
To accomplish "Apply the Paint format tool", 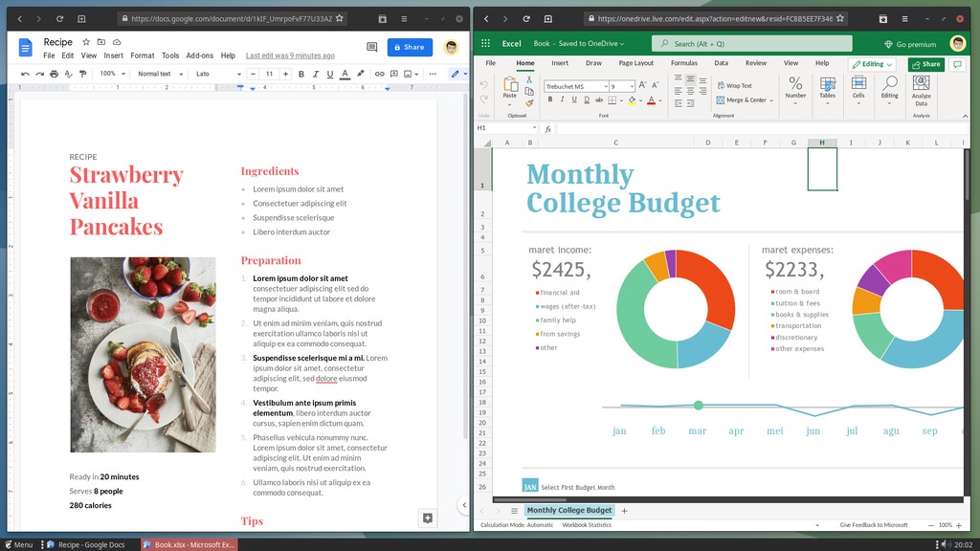I will [x=84, y=74].
